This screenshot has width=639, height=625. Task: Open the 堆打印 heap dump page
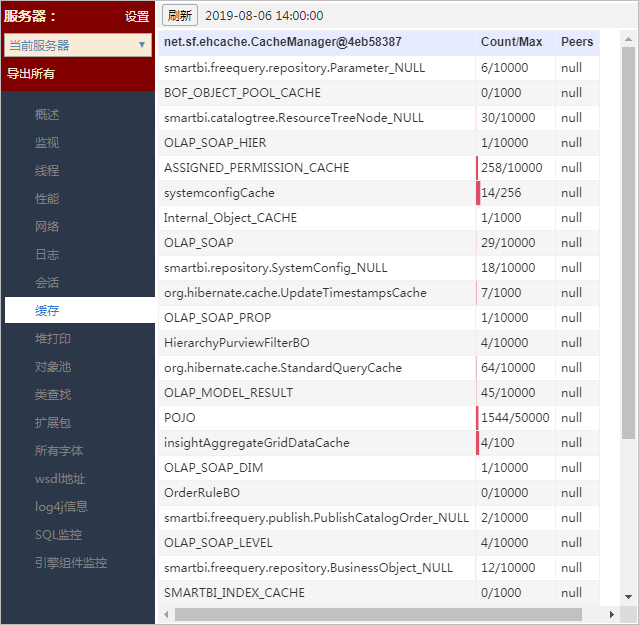53,339
